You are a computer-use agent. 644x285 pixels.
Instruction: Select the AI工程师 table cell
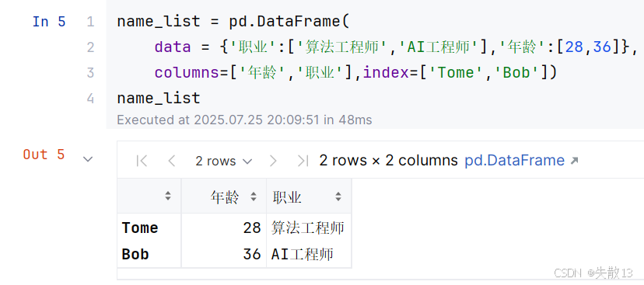point(309,254)
